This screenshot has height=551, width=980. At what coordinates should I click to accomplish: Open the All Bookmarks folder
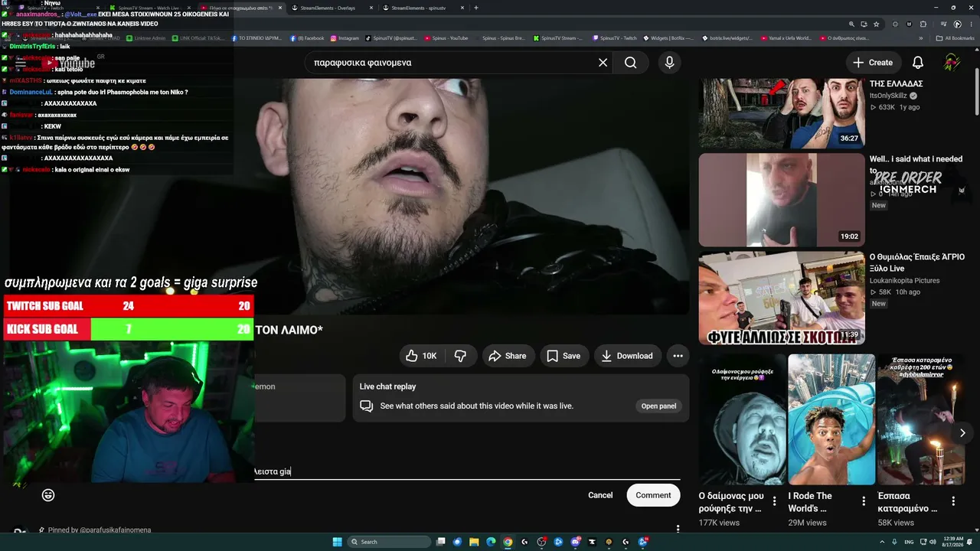[x=955, y=37]
